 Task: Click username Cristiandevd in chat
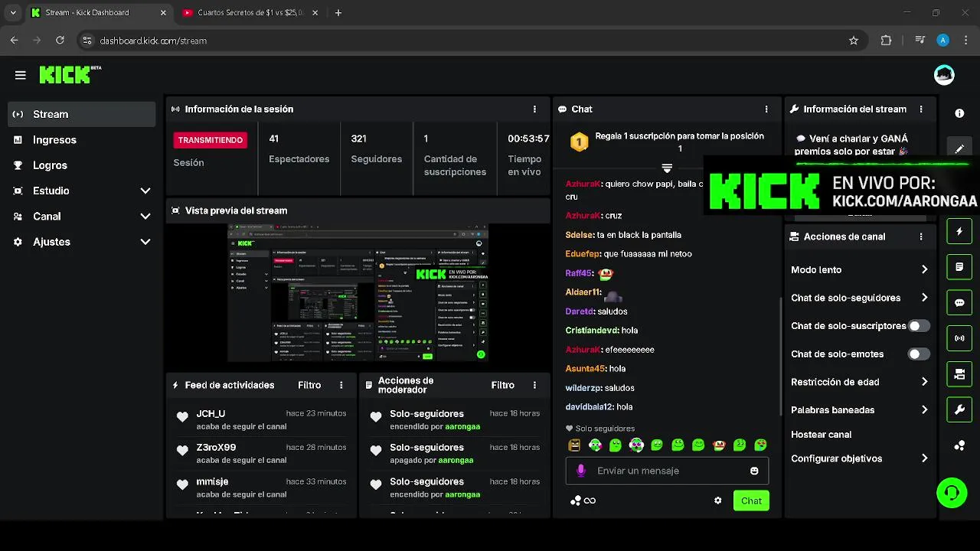pyautogui.click(x=592, y=331)
